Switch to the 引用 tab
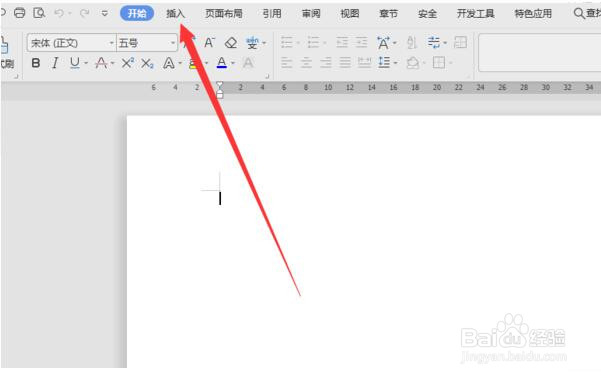This screenshot has height=378, width=601. coord(272,13)
